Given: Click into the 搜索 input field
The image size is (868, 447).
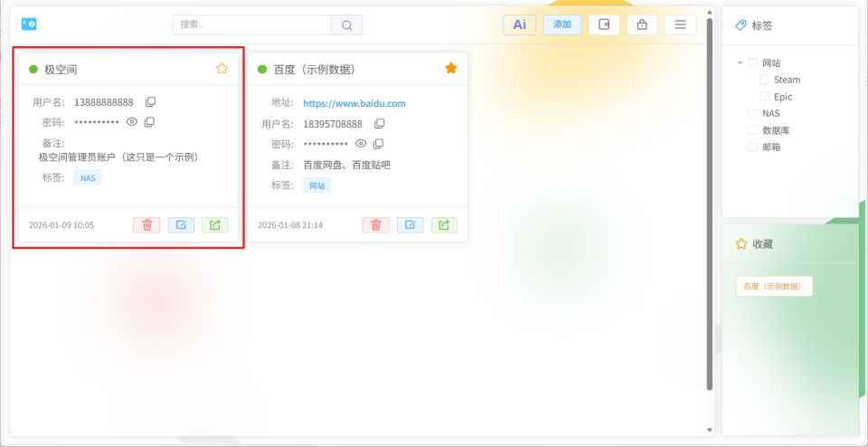Looking at the screenshot, I should point(252,25).
